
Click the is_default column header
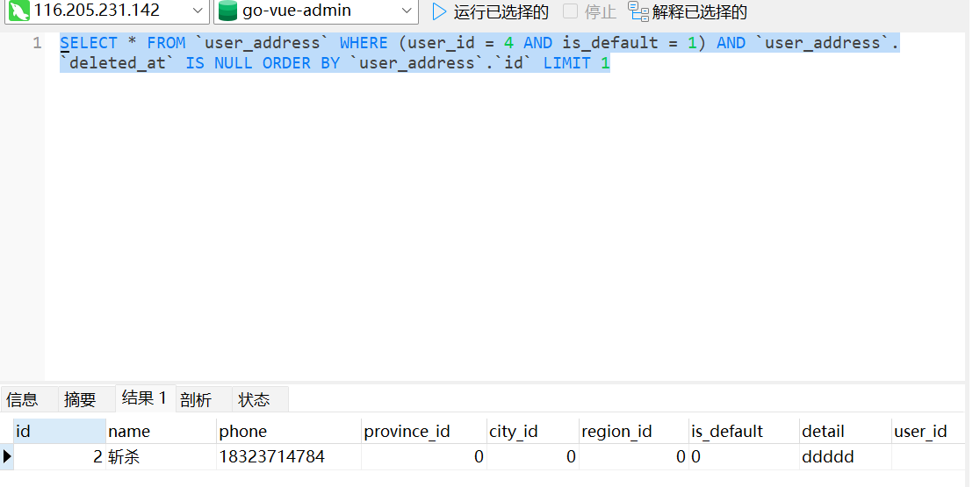coord(744,432)
